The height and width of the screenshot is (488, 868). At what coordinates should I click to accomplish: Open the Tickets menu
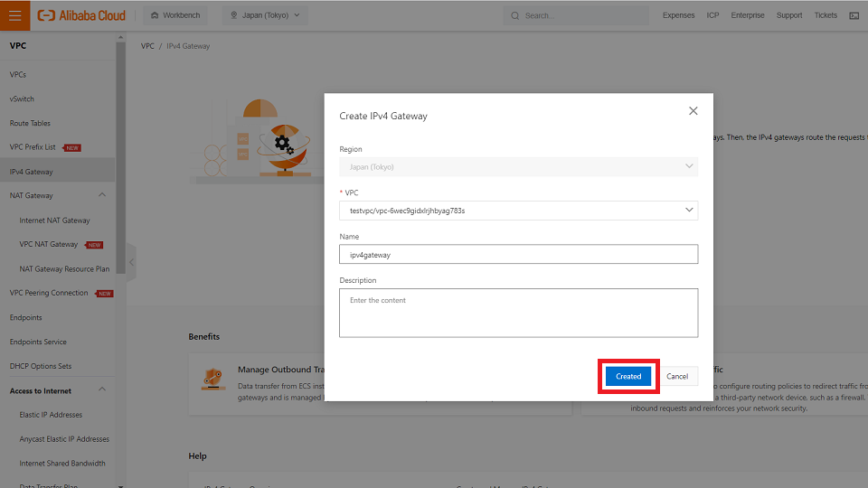826,15
